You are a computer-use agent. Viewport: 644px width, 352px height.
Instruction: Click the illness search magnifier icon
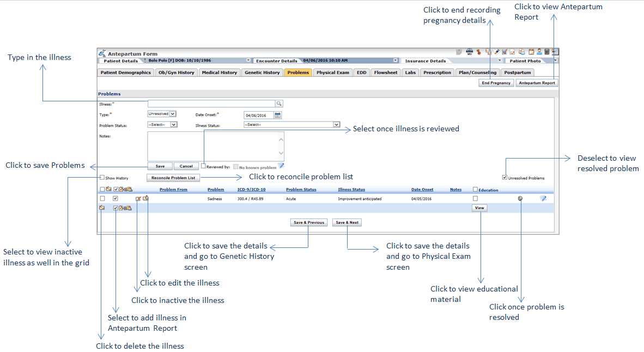point(279,103)
